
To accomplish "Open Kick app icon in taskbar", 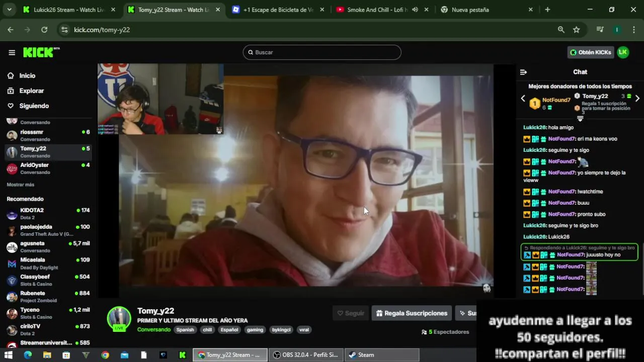I will click(182, 355).
